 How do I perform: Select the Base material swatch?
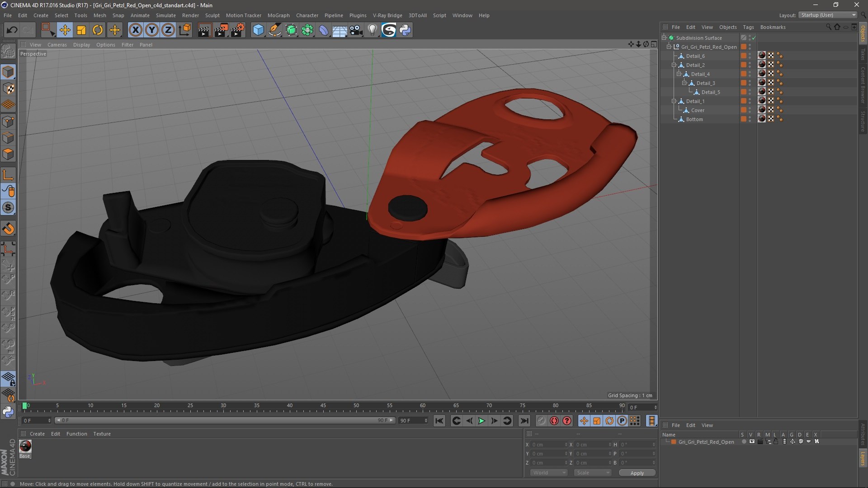coord(25,446)
